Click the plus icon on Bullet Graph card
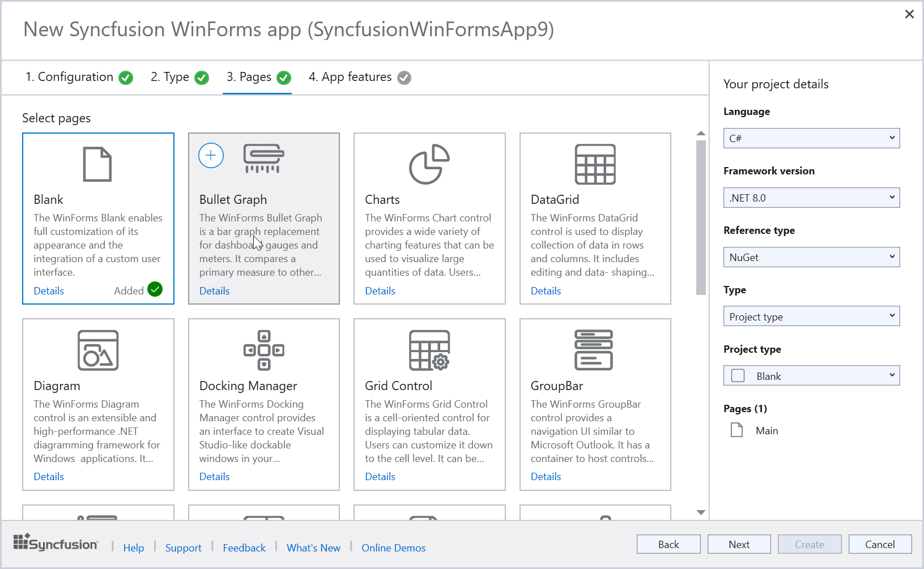 tap(211, 155)
